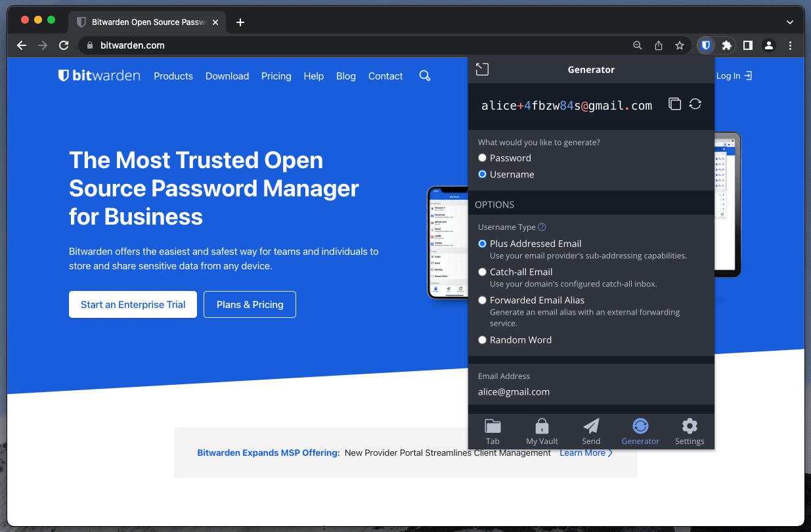Screen dimensions: 811x532
Task: Reload the bitwarden.com page
Action: point(64,45)
